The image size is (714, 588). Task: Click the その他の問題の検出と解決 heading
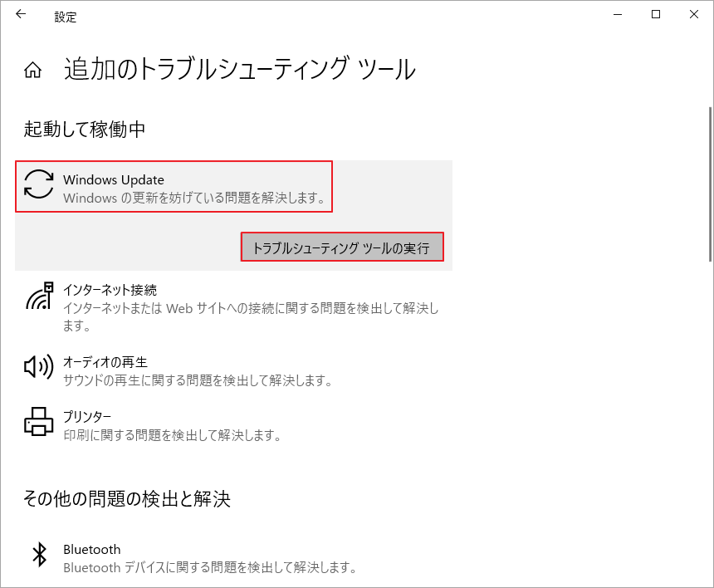click(127, 499)
